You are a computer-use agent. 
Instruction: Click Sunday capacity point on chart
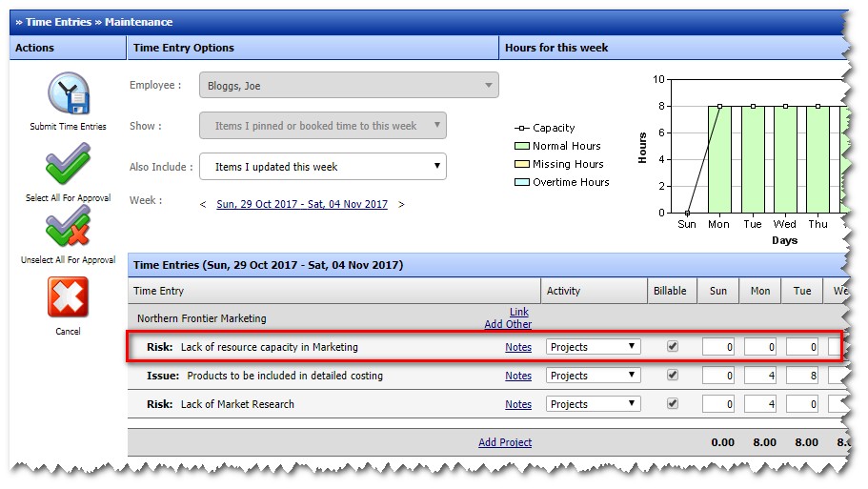687,213
